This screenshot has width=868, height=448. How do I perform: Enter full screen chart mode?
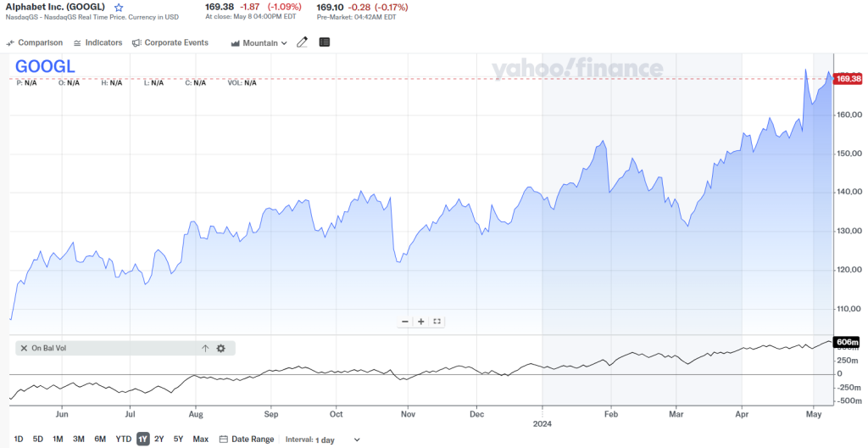[437, 322]
